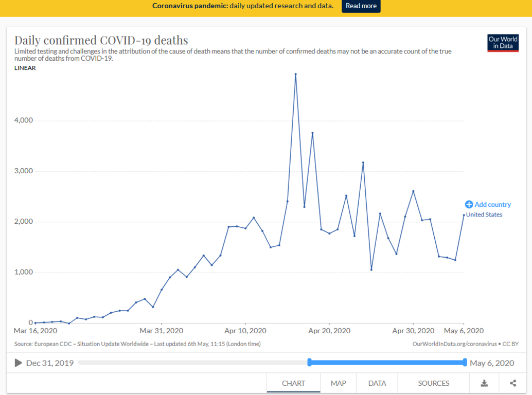
Task: Switch to the CHART tab
Action: tap(293, 383)
